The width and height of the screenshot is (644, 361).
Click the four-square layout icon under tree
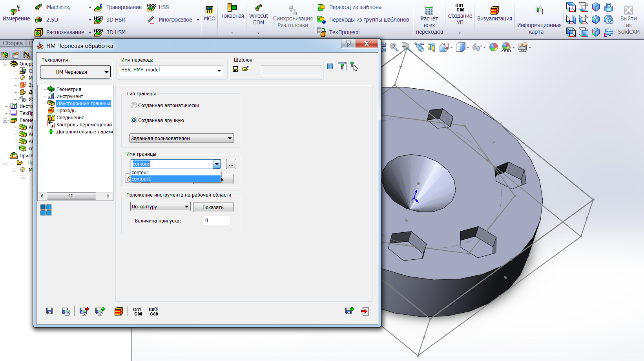point(46,210)
